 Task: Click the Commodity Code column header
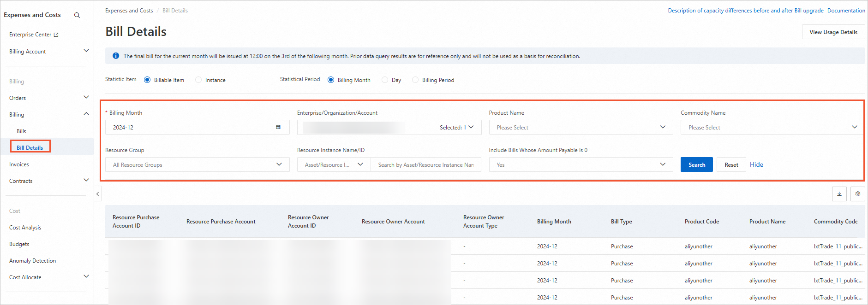tap(836, 222)
